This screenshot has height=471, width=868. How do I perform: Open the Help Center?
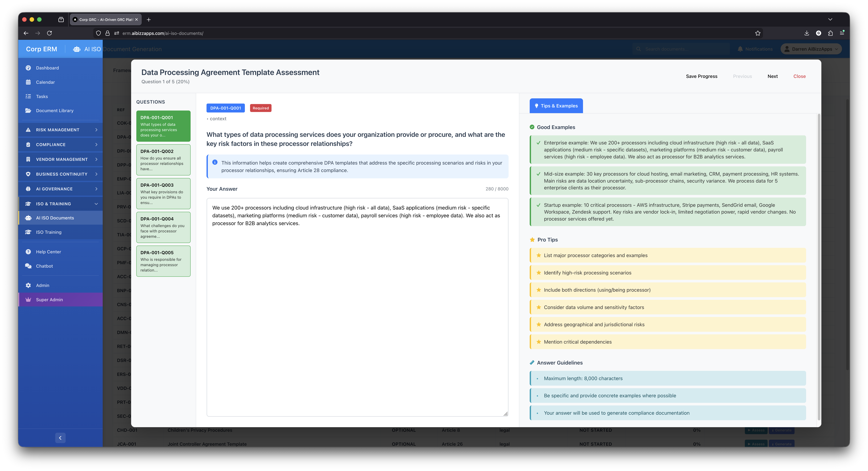click(48, 252)
